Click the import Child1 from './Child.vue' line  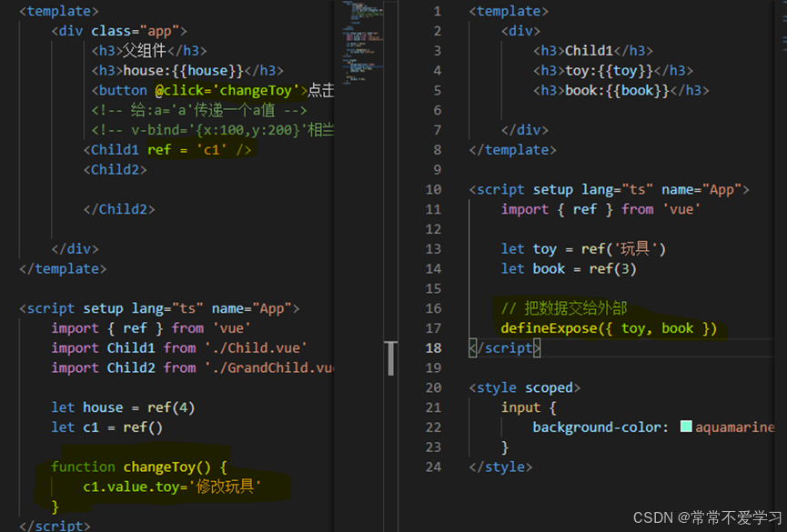click(178, 347)
